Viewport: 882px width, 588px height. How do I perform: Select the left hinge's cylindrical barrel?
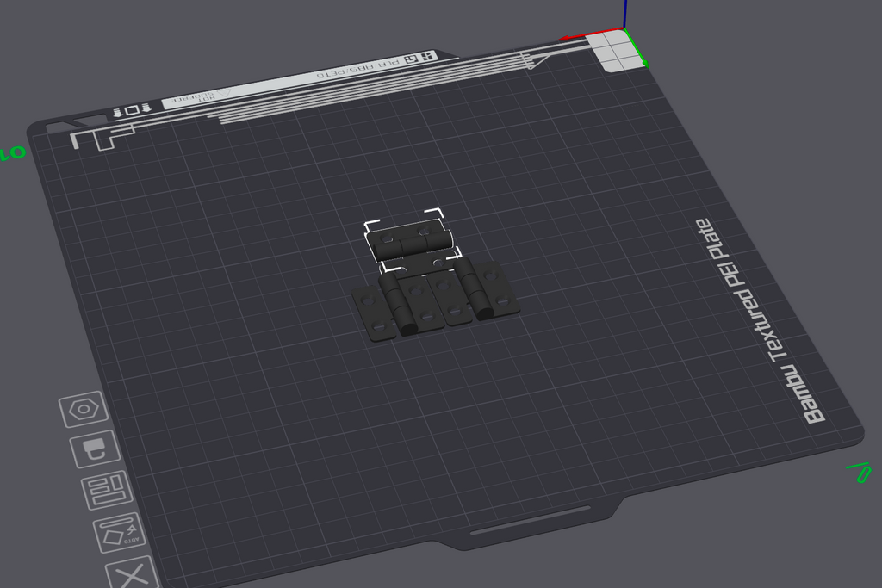[x=398, y=302]
